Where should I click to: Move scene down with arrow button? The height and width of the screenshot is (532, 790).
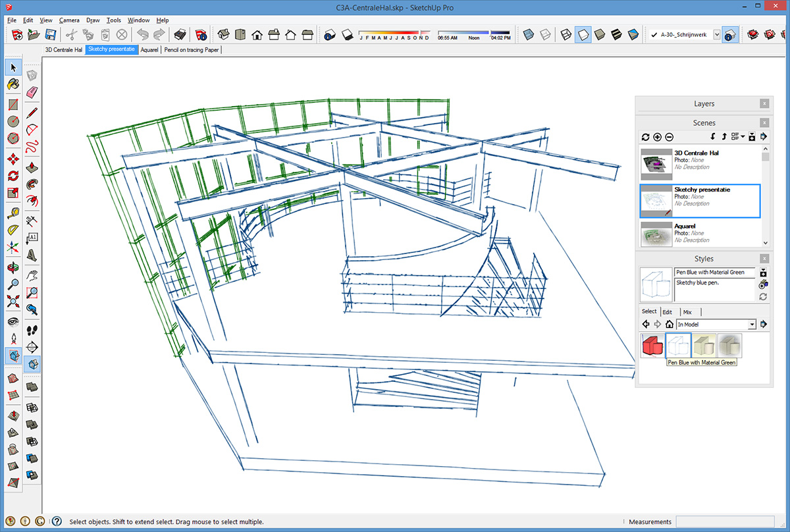point(713,136)
